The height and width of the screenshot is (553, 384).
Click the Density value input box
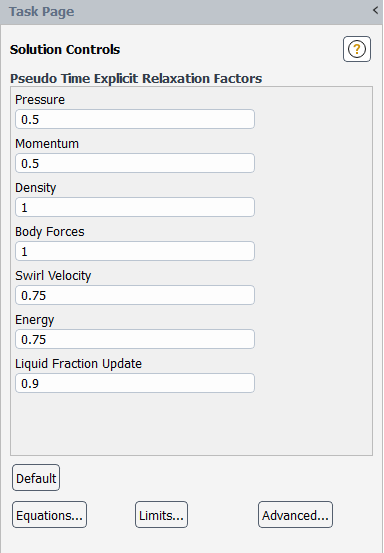click(x=135, y=207)
